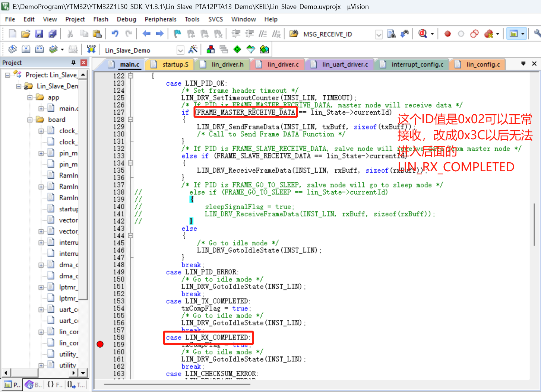
Task: Click the Undo arrow icon
Action: click(115, 34)
